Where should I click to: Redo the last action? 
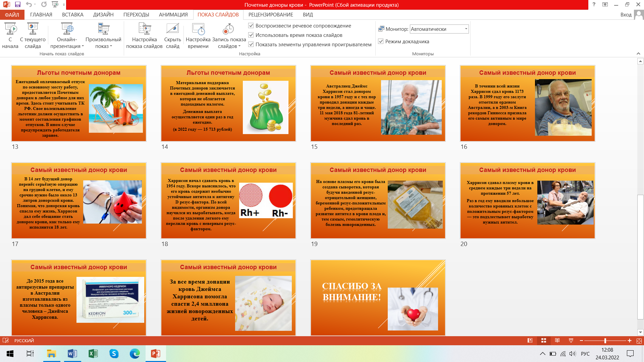point(44,4)
